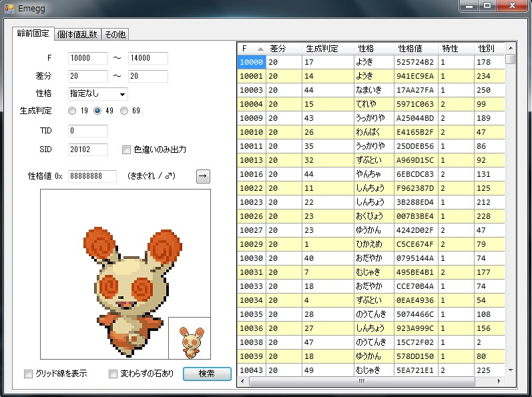Screen dimensions: 532x397
Task: Select row with F value 10043
Action: (371, 370)
